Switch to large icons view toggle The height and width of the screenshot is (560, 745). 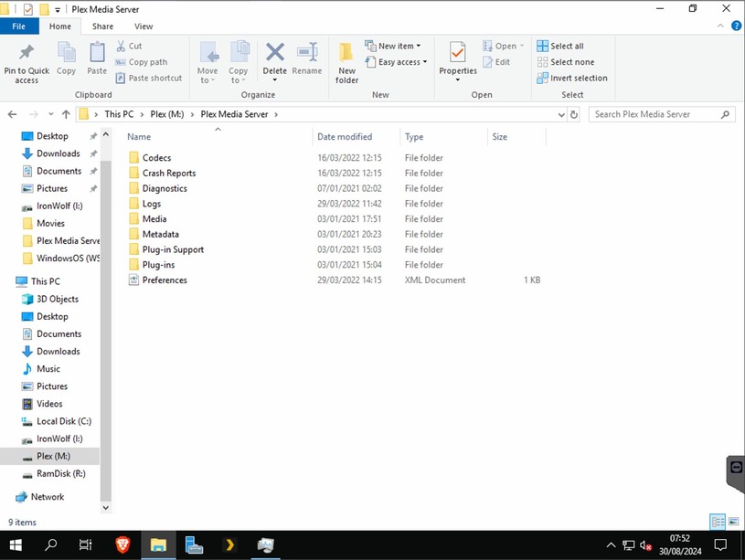click(x=734, y=522)
